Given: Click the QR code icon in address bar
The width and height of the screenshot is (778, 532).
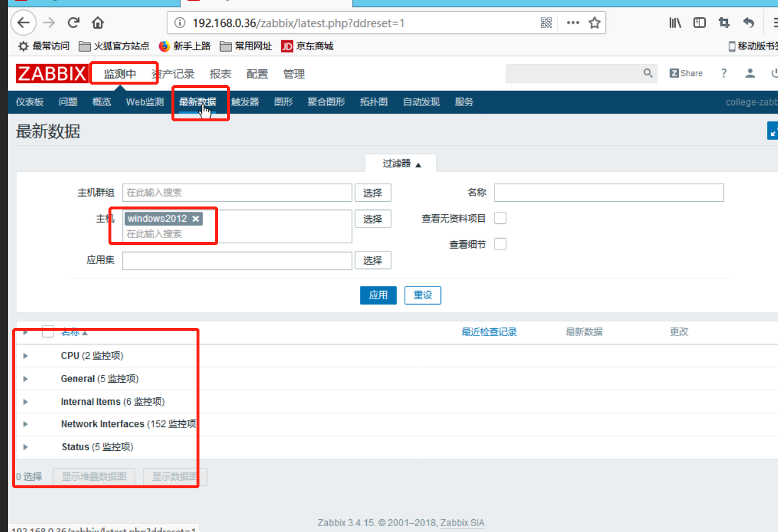Looking at the screenshot, I should tap(546, 23).
